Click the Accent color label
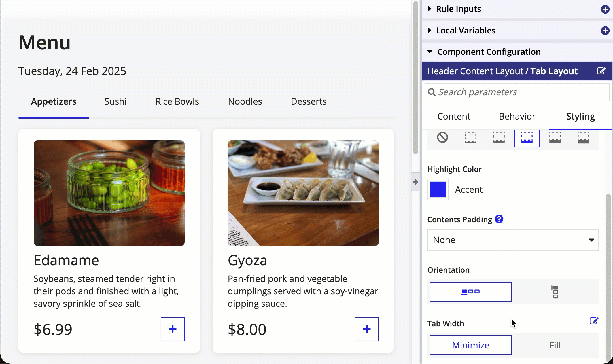The image size is (613, 364). [469, 189]
